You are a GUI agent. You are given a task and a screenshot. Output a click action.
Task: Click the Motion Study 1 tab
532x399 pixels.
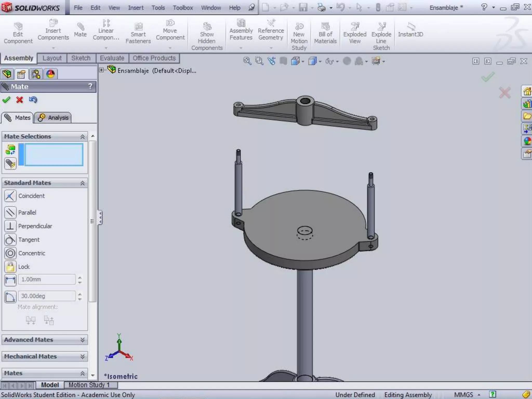(x=89, y=385)
